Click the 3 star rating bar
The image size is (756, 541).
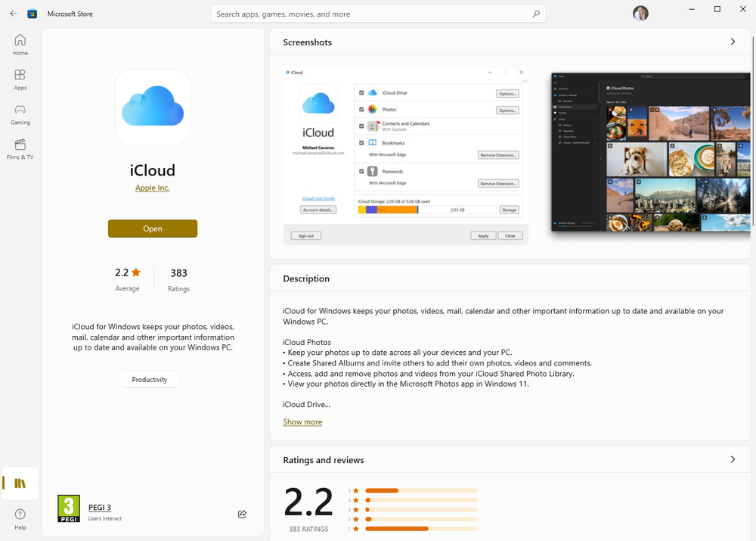click(x=421, y=510)
